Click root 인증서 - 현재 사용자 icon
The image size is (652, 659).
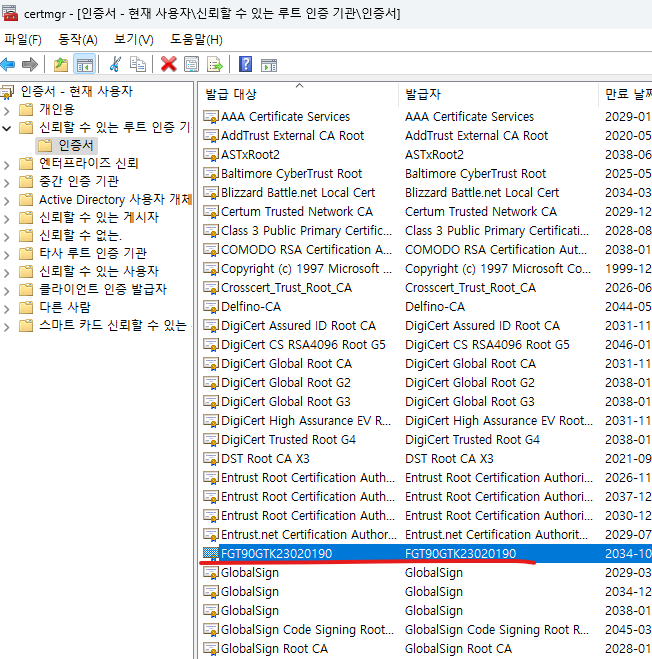pos(7,92)
